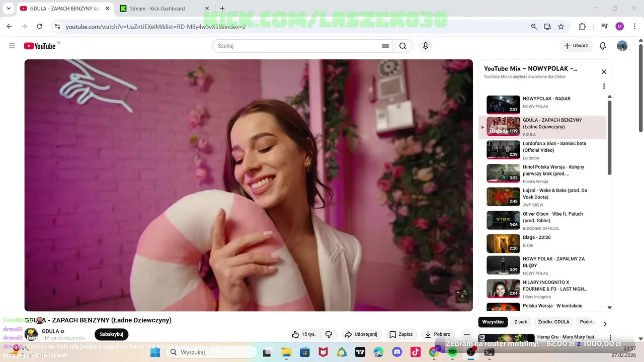This screenshot has height=362, width=644.
Task: Play NOWY POLAK - ZAPALMY ZA BŁĘDY
Action: point(543,265)
